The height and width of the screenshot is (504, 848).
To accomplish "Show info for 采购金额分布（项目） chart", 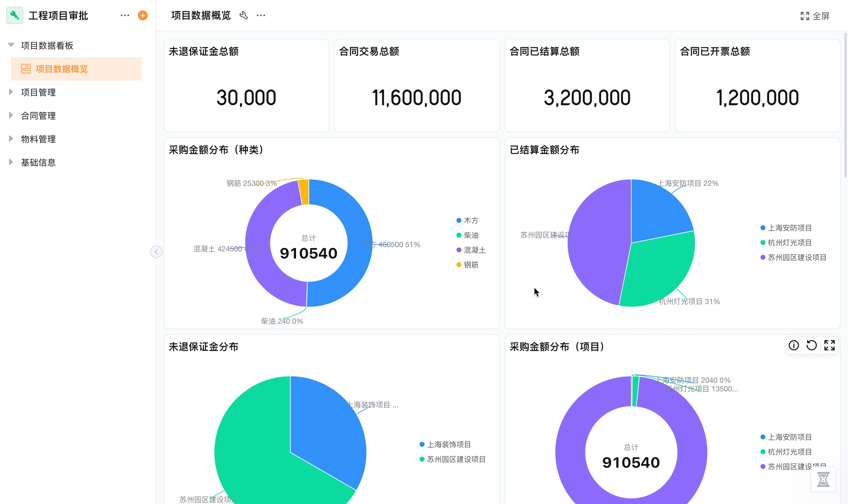I will coord(794,346).
